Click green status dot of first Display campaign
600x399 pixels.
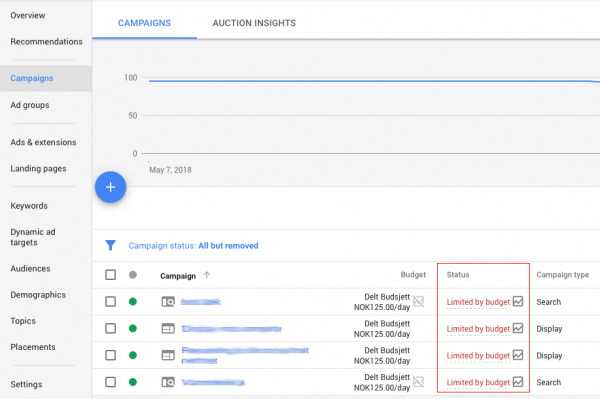click(133, 328)
